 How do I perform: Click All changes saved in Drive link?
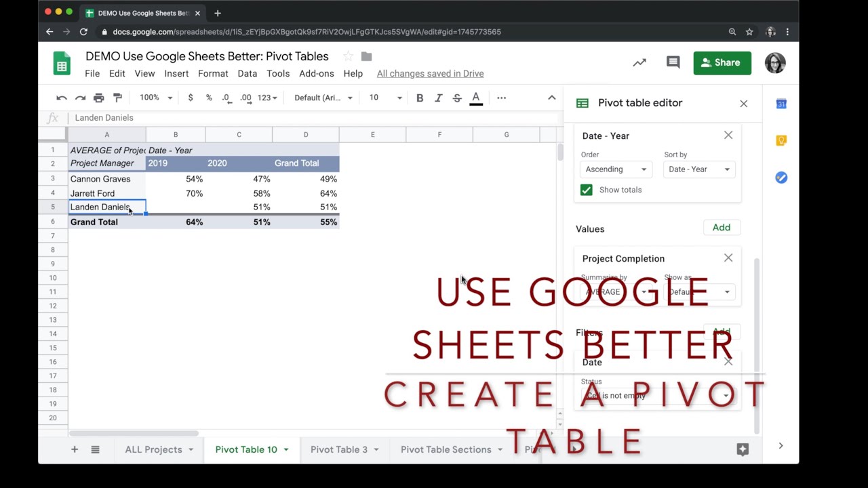431,73
